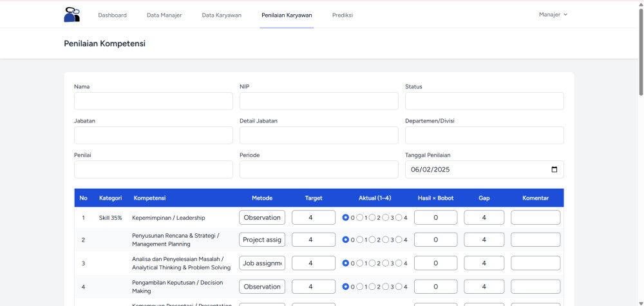This screenshot has height=306, width=644.
Task: Click the Skill 35% category cell
Action: (x=111, y=218)
